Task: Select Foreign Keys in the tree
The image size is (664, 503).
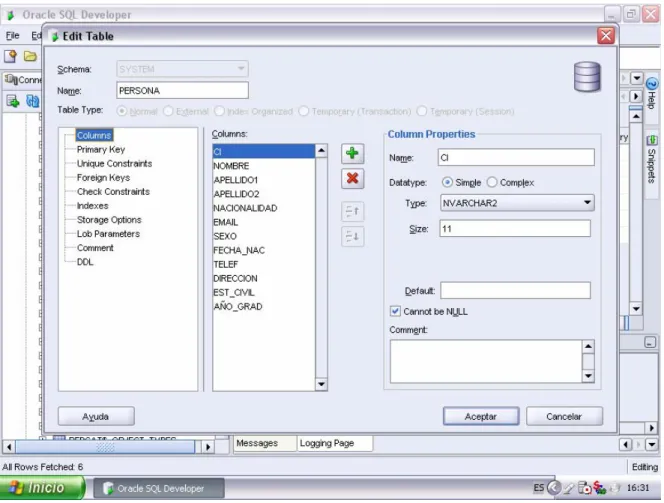Action: pyautogui.click(x=103, y=177)
